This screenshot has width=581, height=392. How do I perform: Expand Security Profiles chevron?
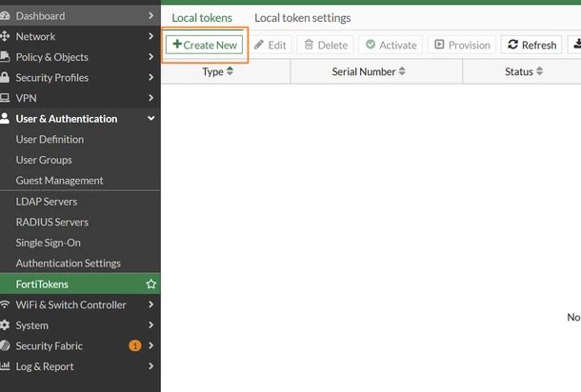[150, 77]
